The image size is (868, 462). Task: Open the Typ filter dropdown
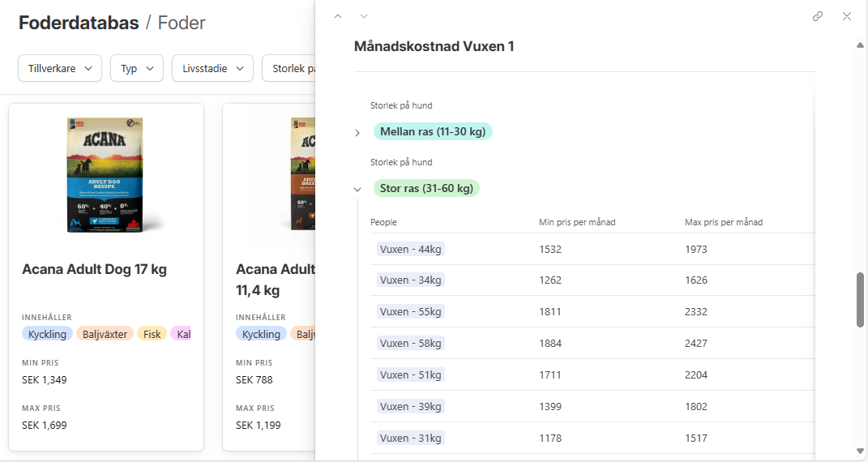(137, 69)
